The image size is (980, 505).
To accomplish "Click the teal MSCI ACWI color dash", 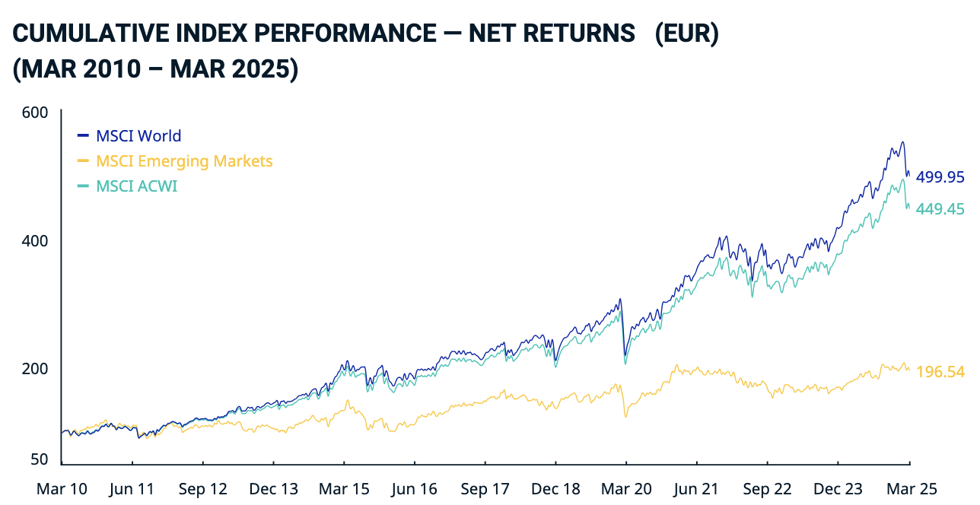I will [83, 186].
